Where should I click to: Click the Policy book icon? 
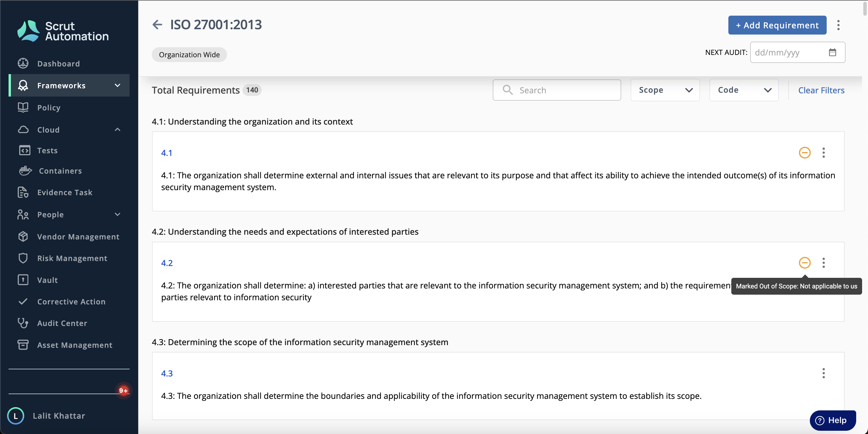(x=23, y=107)
